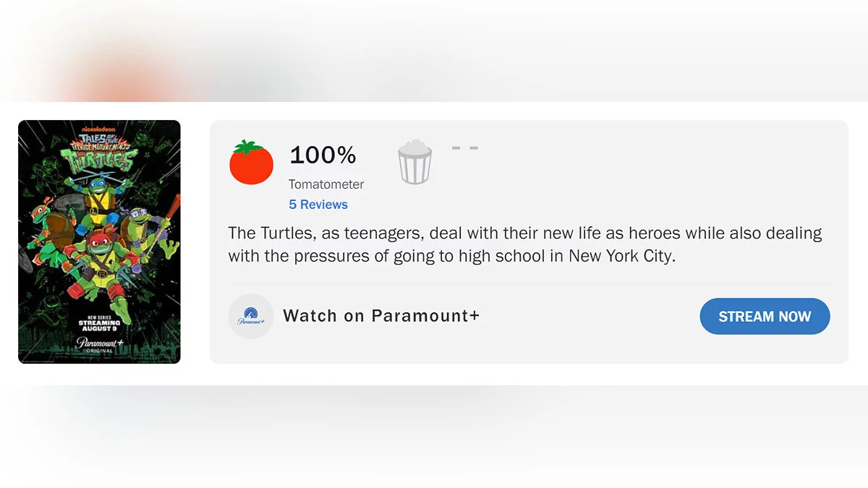Click the gray popcorn bucket icon

coord(414,163)
